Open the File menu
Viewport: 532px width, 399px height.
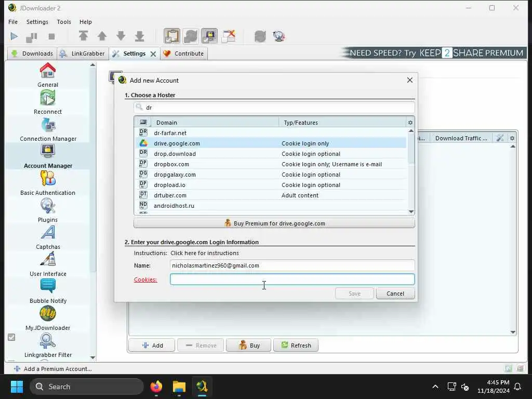13,22
